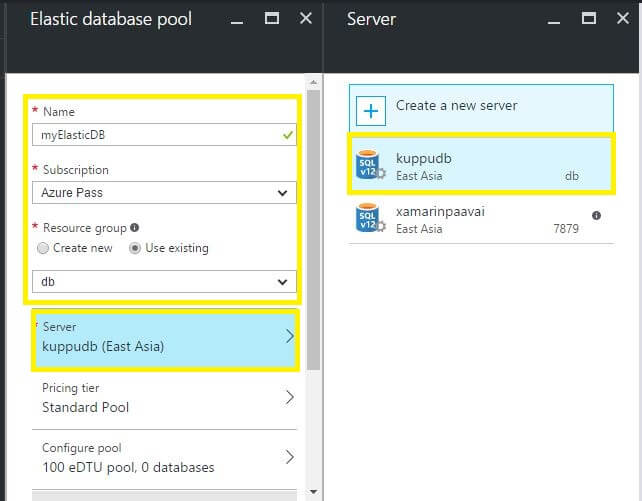Screen dimensions: 642x501
Task: Open info icon beside Resource group
Action: coord(134,228)
